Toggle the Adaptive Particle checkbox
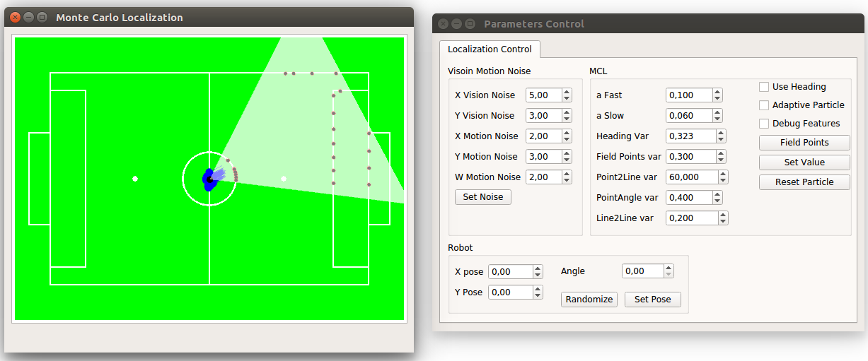The width and height of the screenshot is (868, 361). pyautogui.click(x=764, y=105)
